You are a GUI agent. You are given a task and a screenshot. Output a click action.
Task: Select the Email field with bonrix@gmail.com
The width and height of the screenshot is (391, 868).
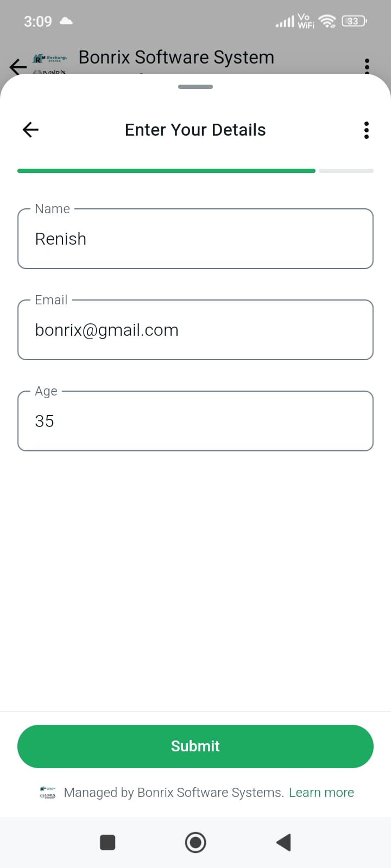click(195, 330)
